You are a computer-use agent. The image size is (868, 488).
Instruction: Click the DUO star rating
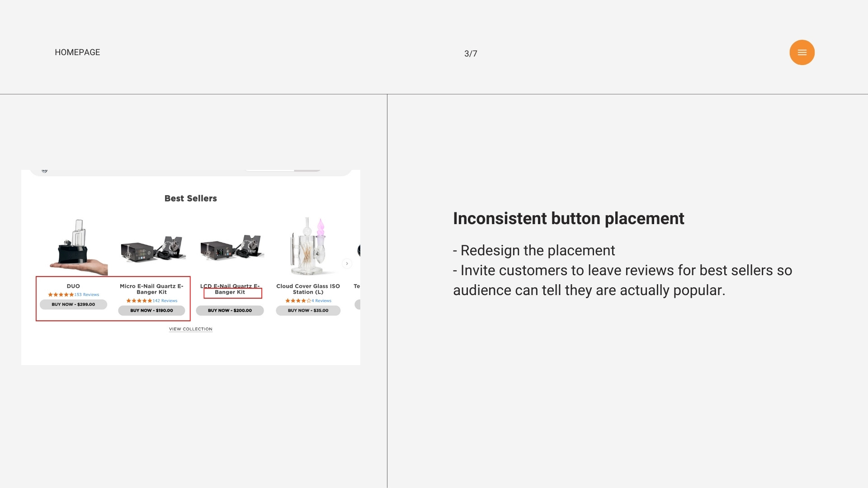[61, 295]
